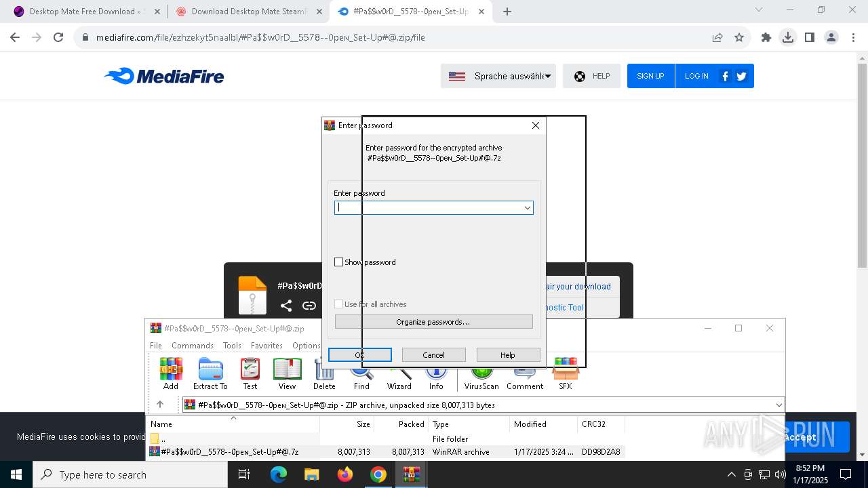Sort by the CRC32 column header
This screenshot has height=488, width=868.
click(x=601, y=424)
